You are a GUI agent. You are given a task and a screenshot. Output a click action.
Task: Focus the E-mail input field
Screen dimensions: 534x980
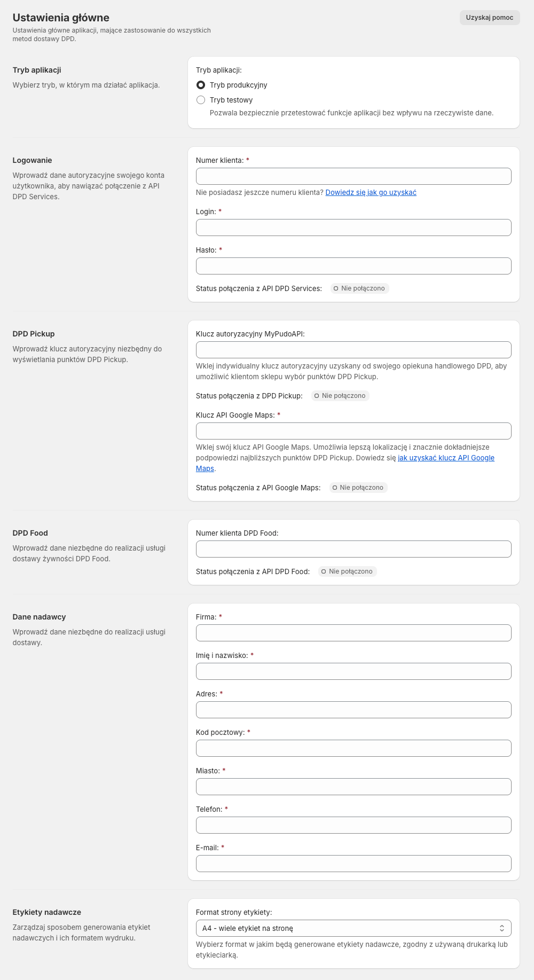point(354,864)
